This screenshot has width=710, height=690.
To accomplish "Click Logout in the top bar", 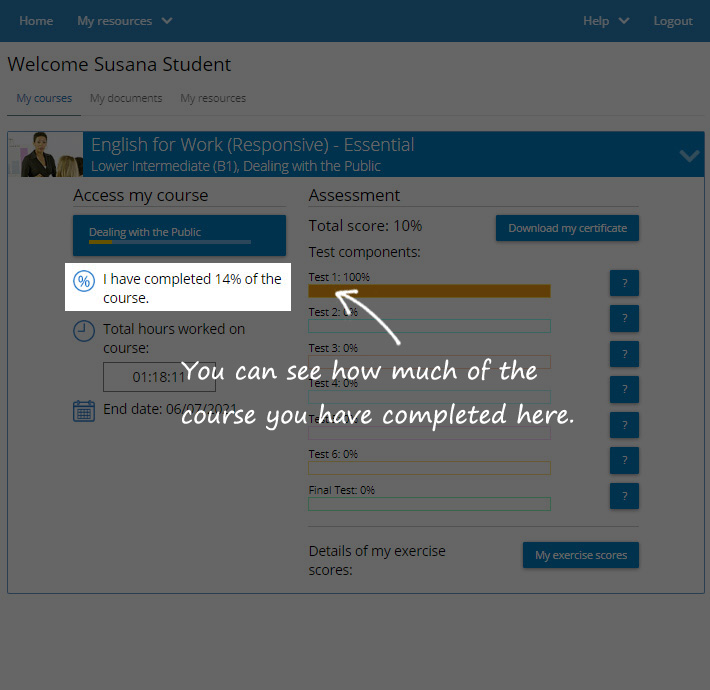I will pyautogui.click(x=673, y=21).
